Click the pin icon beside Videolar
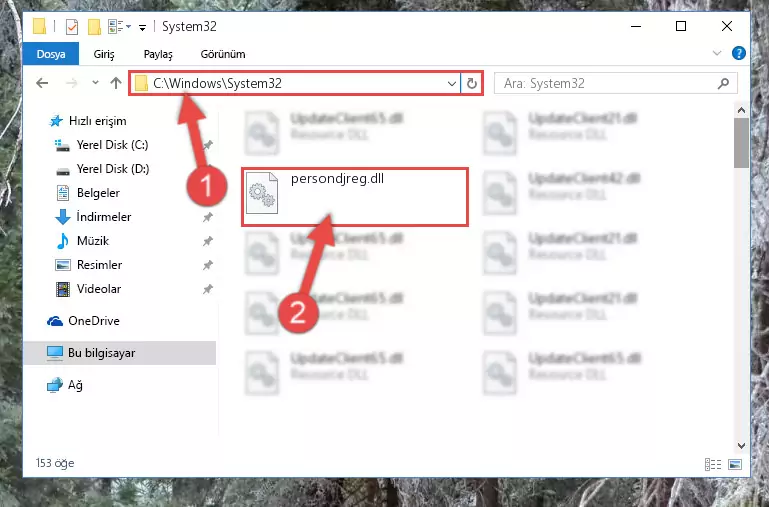 207,289
